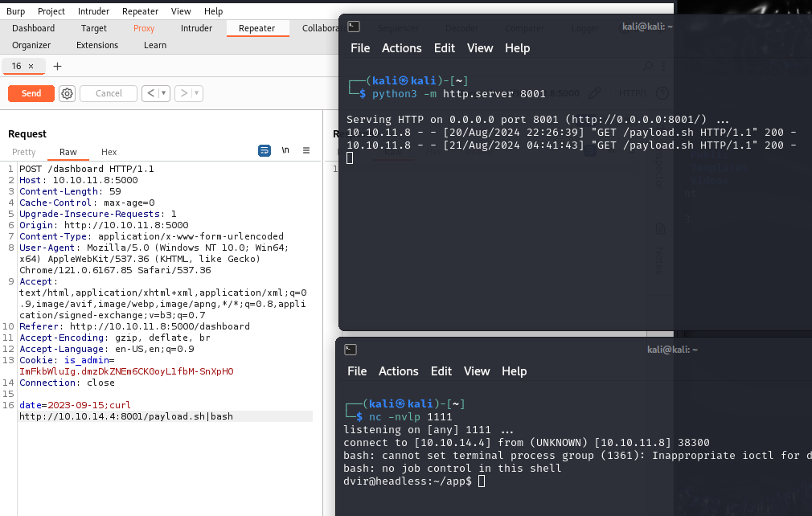Open View menu in bottom terminal
Screen dimensions: 812x516
477,371
